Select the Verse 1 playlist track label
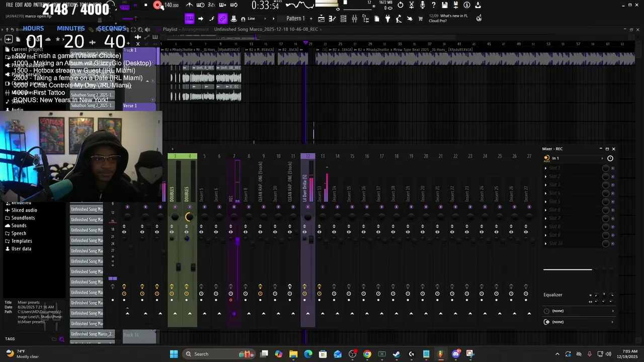Screen dimensions: 644x362 point(139,106)
